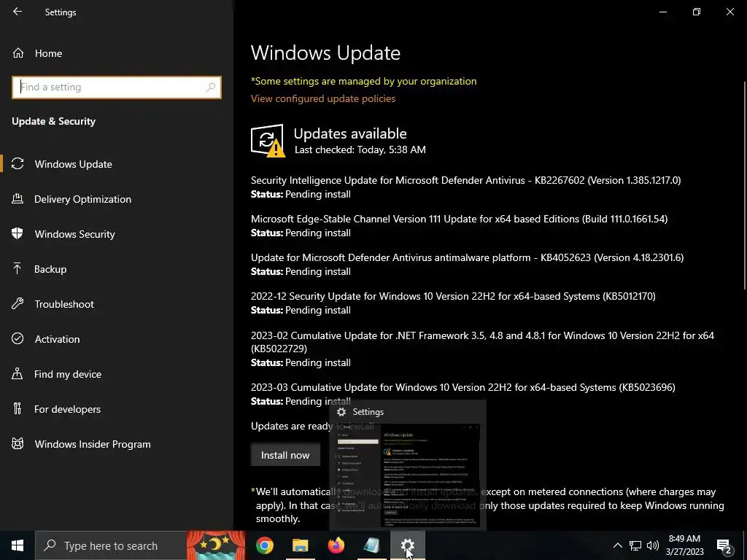Click the Windows Insider Program cat icon
This screenshot has width=747, height=560.
18,444
